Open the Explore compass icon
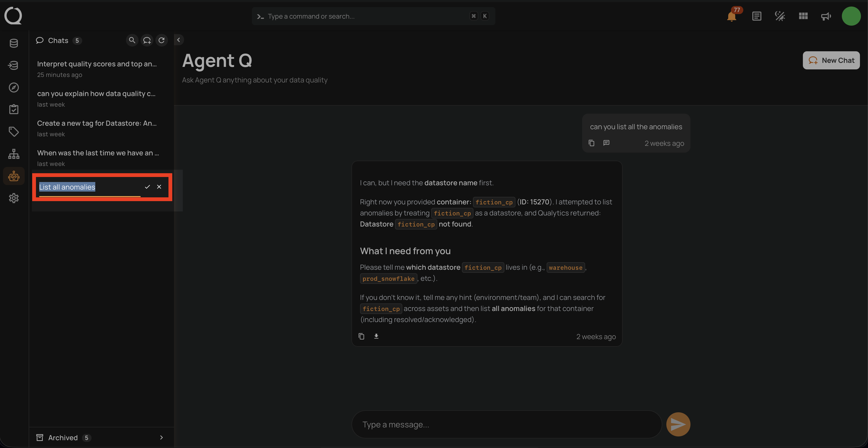Screen dimensions: 868x448 [x=14, y=87]
